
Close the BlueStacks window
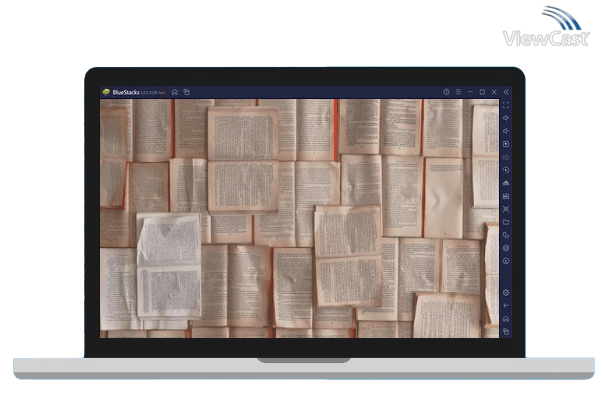494,92
